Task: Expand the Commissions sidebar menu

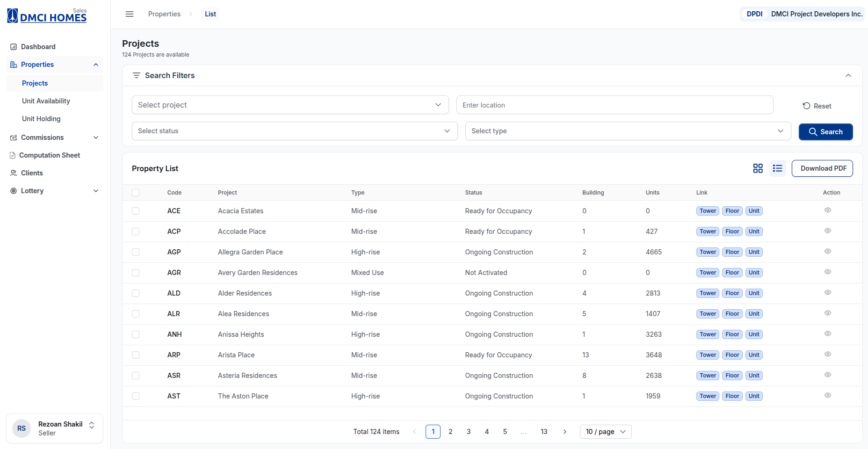Action: [x=55, y=138]
